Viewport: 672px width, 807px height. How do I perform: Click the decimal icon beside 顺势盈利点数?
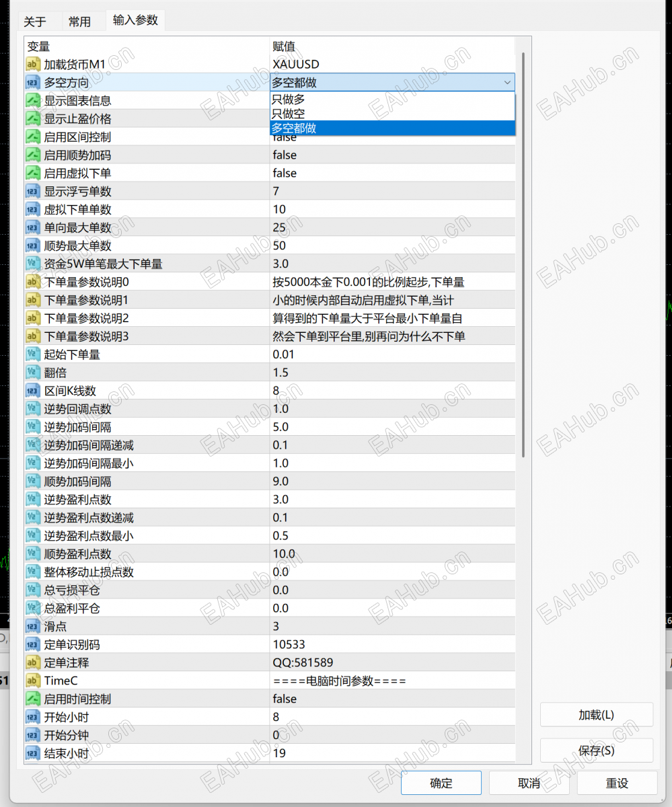(x=33, y=554)
